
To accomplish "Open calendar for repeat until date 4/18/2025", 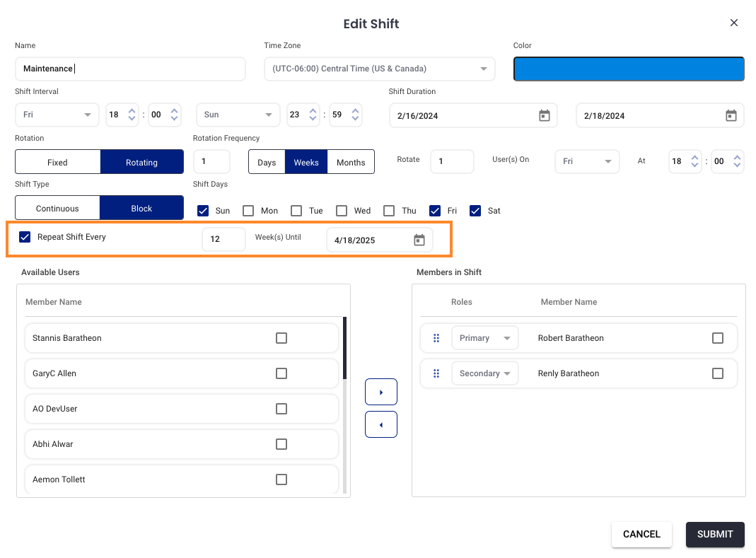I will pos(419,240).
